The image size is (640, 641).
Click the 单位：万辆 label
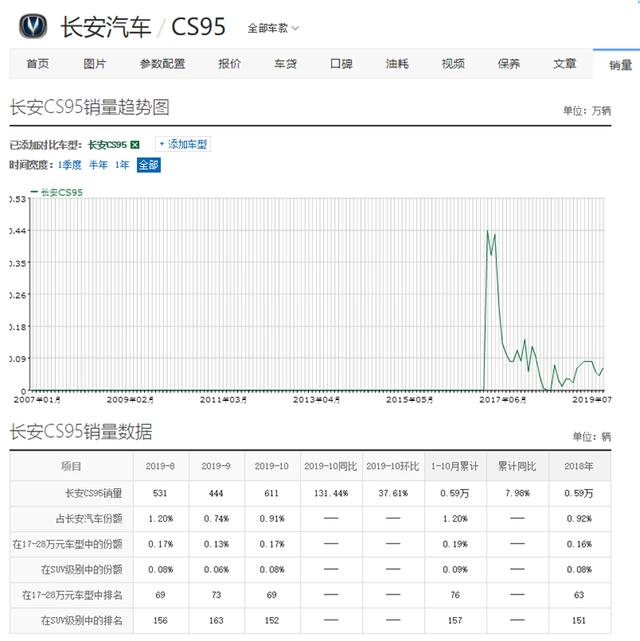(587, 110)
